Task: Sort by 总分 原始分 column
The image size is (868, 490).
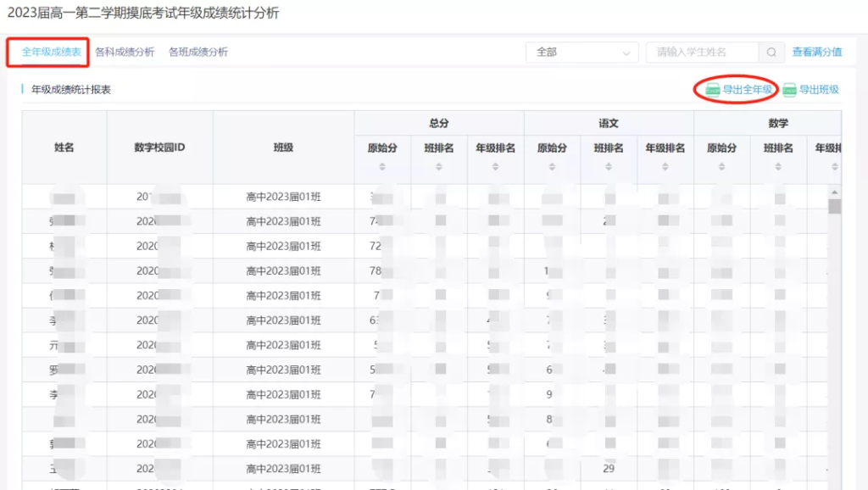Action: (x=382, y=167)
